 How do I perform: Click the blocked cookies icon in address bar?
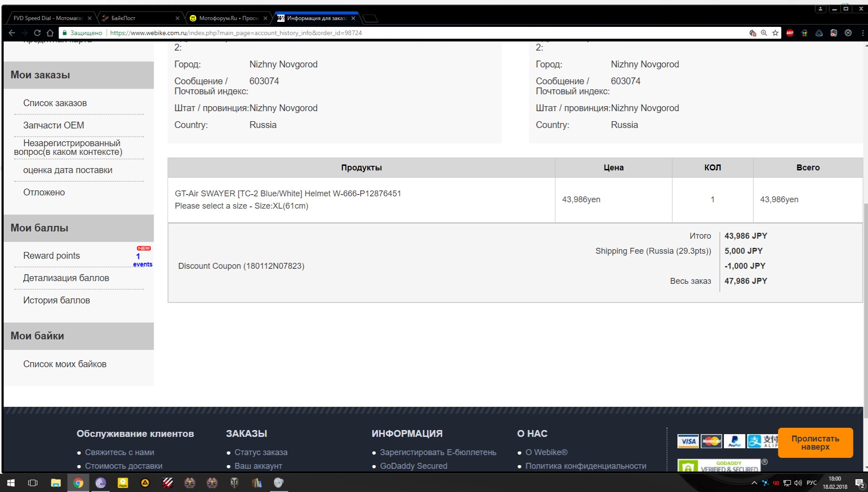pos(753,33)
